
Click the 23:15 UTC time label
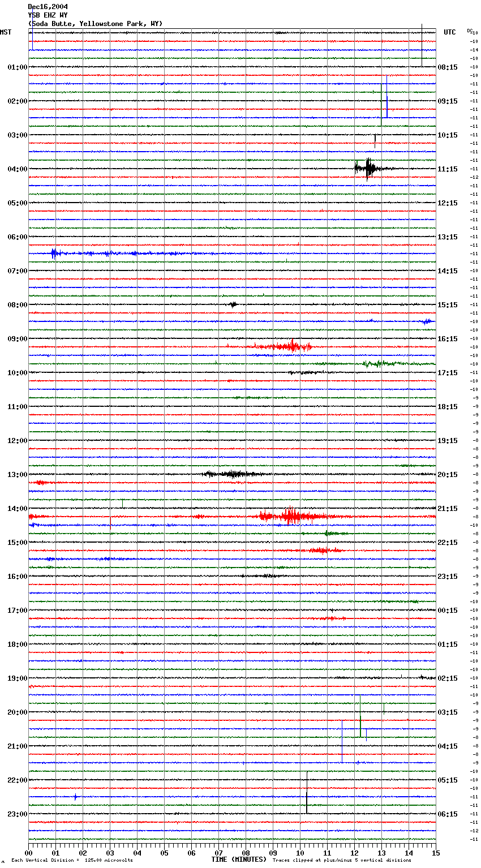[x=448, y=577]
